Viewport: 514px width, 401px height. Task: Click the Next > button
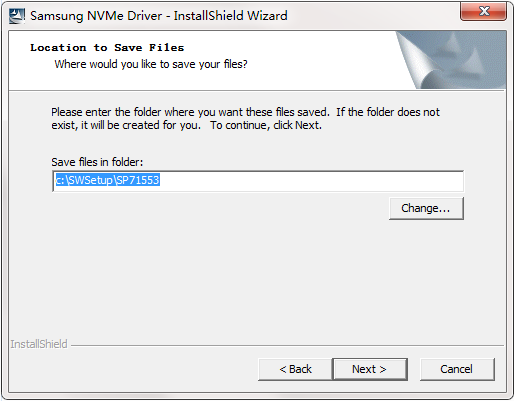pos(370,369)
